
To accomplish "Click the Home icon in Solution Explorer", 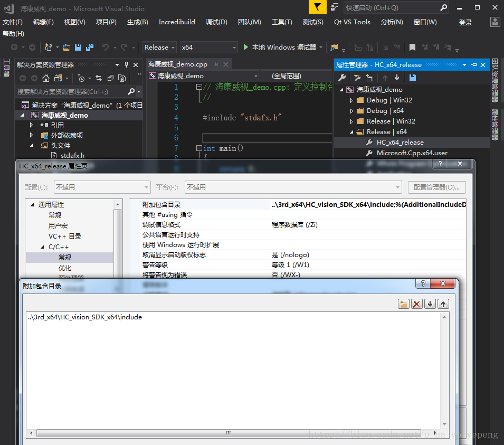I will (46, 78).
